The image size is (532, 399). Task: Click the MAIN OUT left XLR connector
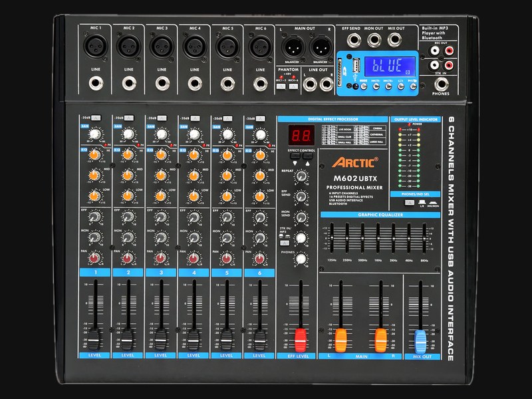(x=293, y=47)
